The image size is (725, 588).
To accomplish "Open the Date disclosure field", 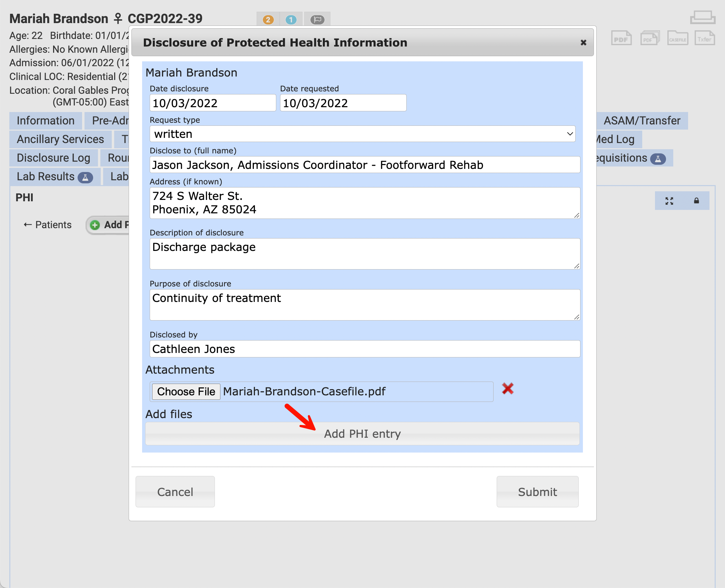I will [213, 103].
